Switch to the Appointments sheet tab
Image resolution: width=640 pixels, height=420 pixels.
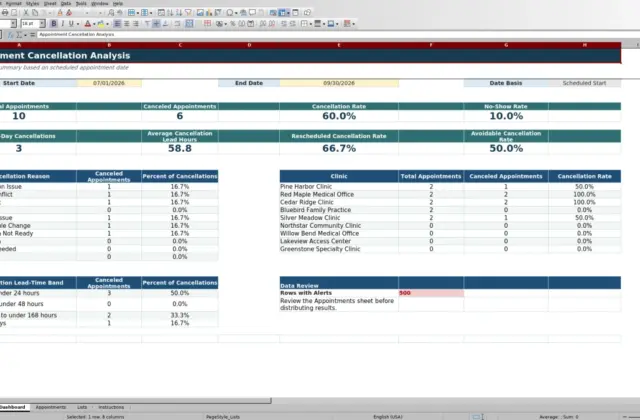pos(51,407)
